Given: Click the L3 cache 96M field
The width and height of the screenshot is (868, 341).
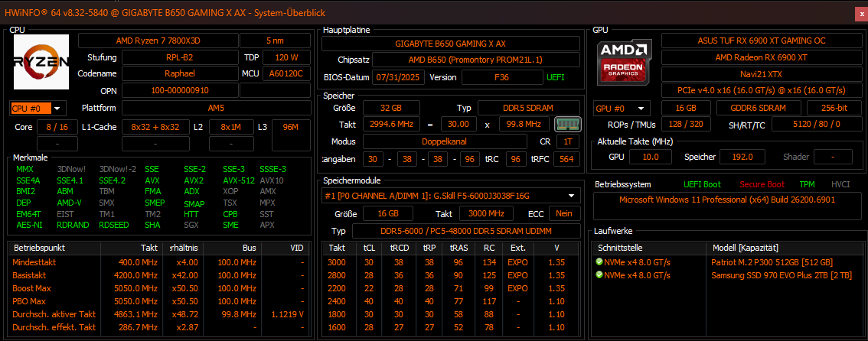Looking at the screenshot, I should point(291,135).
